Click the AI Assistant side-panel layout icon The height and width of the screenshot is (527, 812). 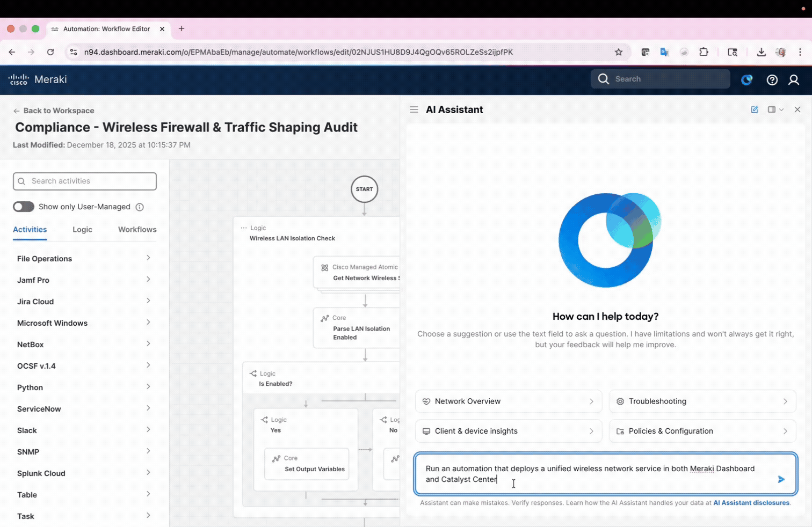pyautogui.click(x=772, y=109)
